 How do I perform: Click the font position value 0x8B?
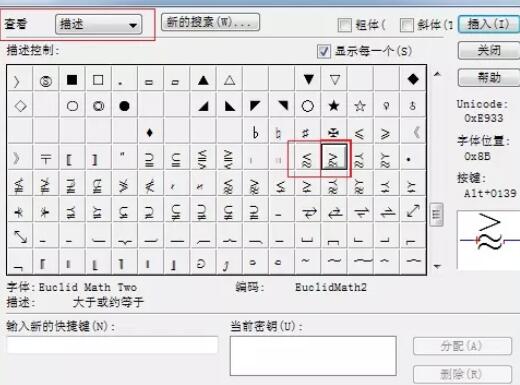point(477,156)
